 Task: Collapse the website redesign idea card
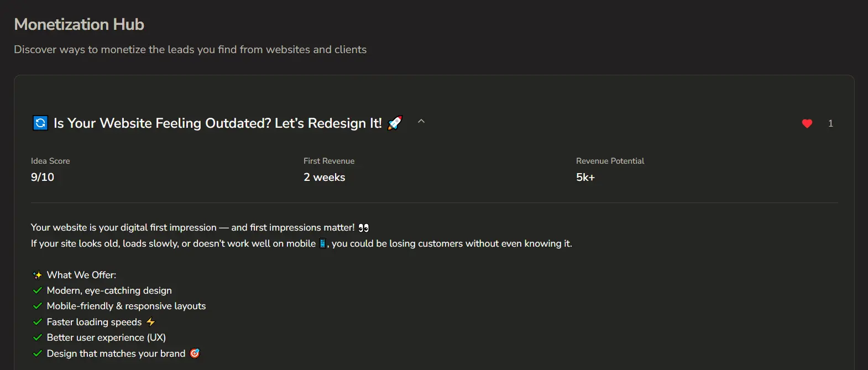(x=421, y=121)
